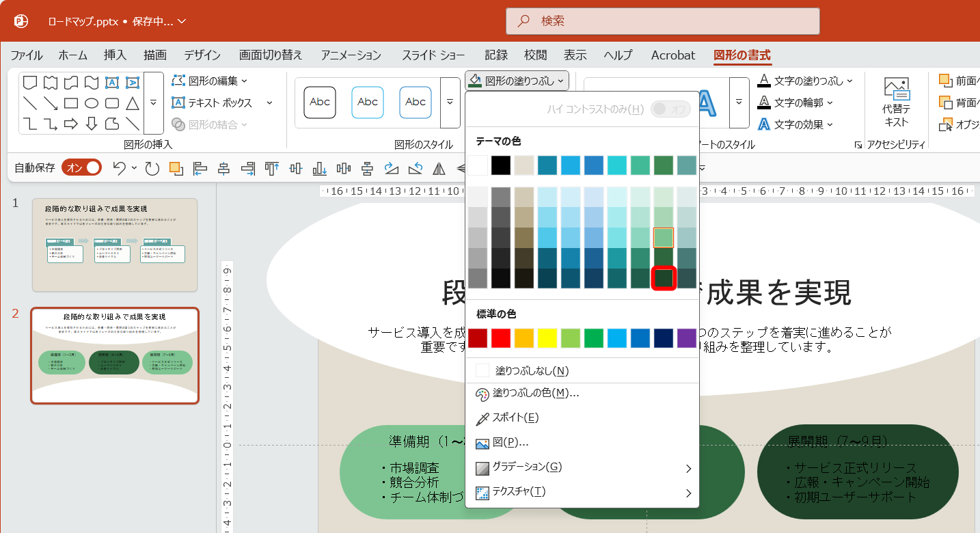Click the align left objects icon

[200, 167]
